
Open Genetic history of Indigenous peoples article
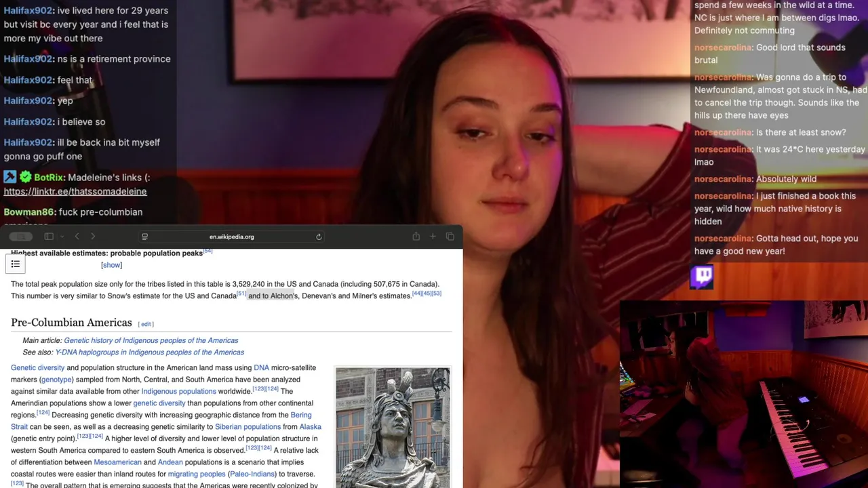151,340
